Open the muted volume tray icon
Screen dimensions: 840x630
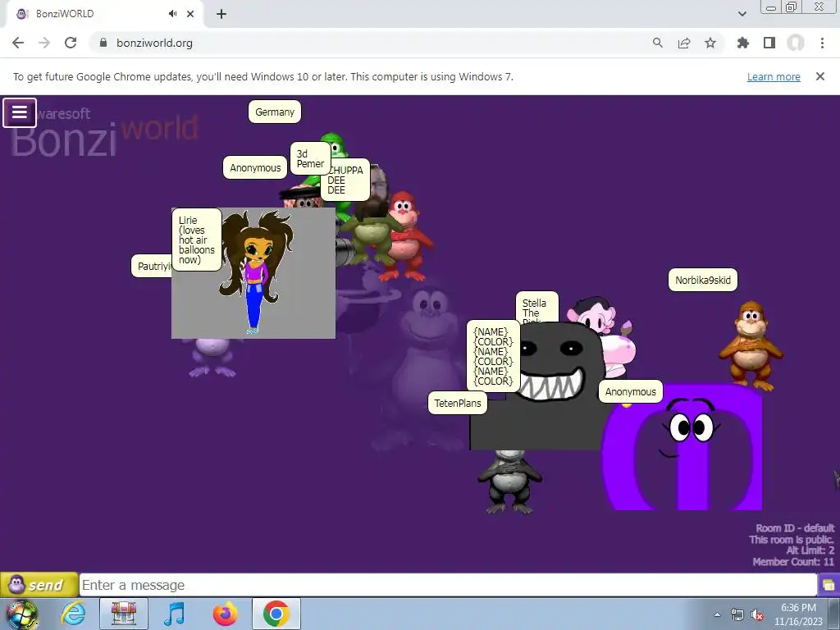(x=757, y=615)
